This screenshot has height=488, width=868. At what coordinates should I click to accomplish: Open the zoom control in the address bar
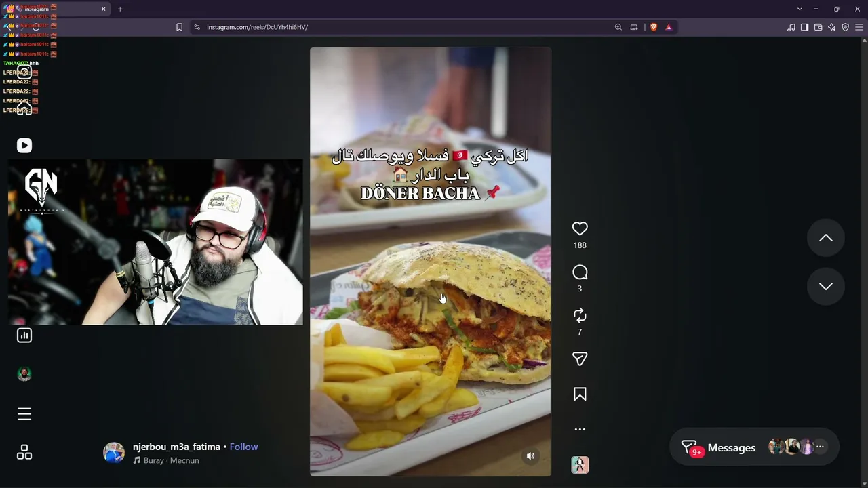point(618,27)
